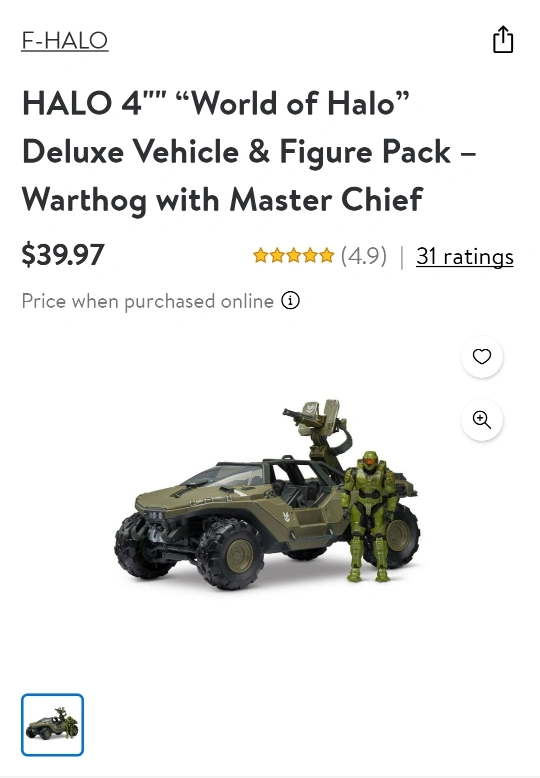Click the first yellow star
Screen dimensions: 540x778
coord(260,256)
